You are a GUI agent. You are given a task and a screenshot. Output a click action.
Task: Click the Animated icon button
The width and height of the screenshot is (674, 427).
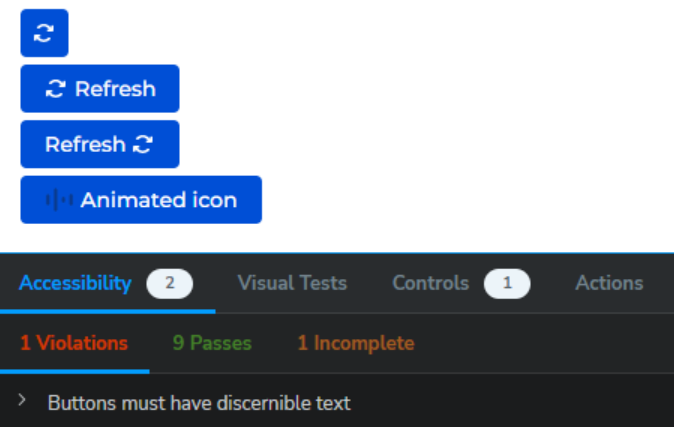141,200
